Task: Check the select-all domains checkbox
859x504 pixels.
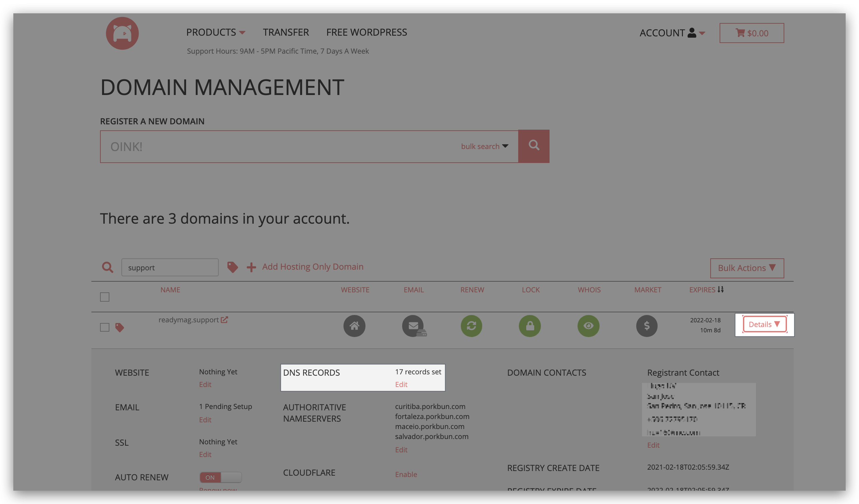Action: (105, 297)
